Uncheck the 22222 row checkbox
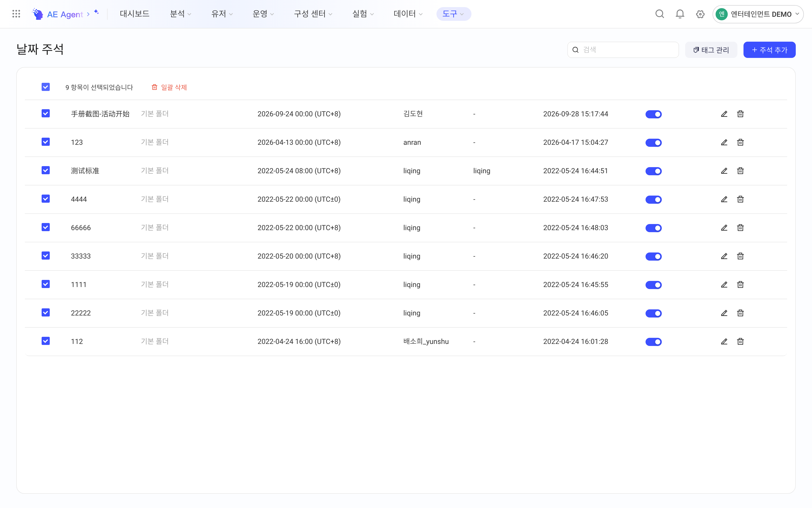The height and width of the screenshot is (508, 812). pos(46,313)
